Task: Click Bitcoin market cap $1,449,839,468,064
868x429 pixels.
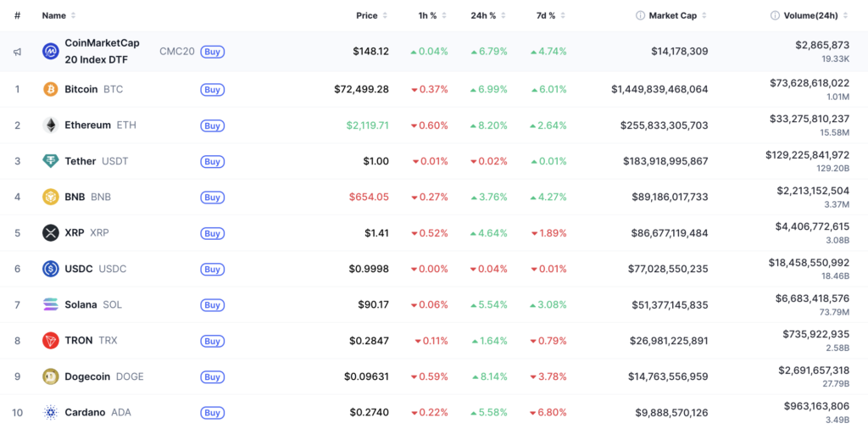Action: [659, 89]
